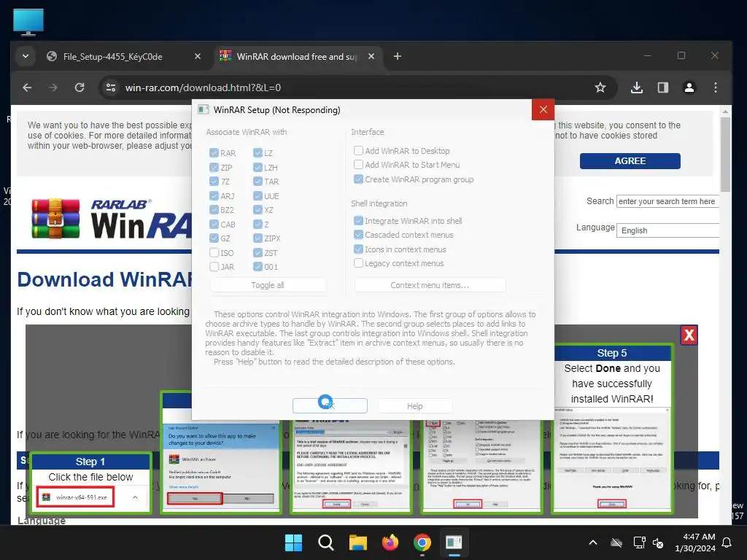Click WinRAR Setup taskbar icon
This screenshot has height=560, width=747.
click(x=454, y=542)
